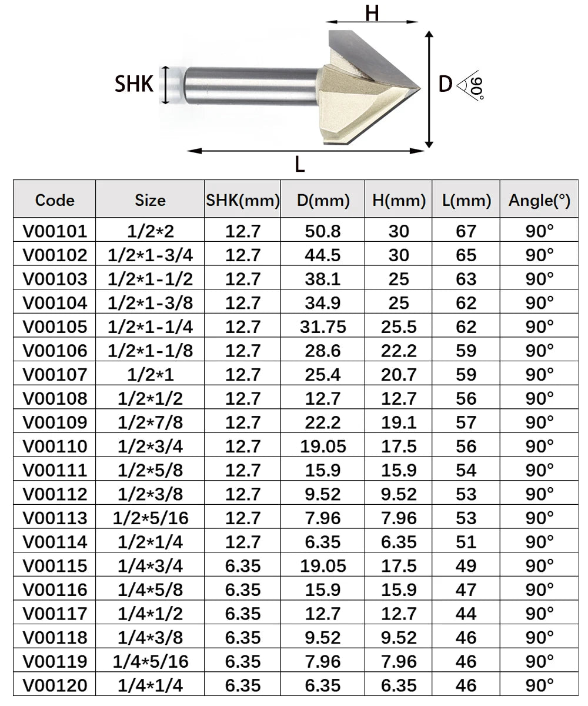This screenshot has height=706, width=588.
Task: Open the Size column header
Action: pyautogui.click(x=150, y=200)
